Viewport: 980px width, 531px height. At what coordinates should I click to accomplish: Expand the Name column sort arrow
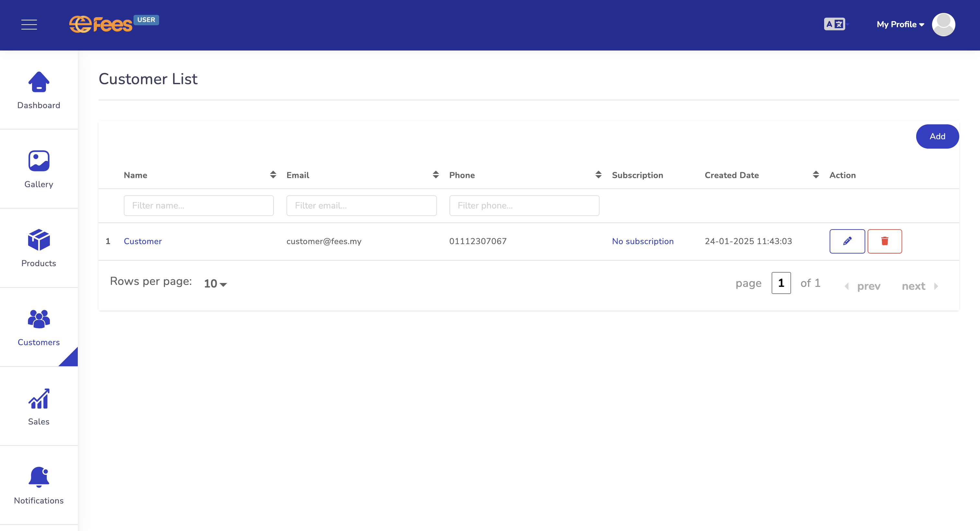point(273,175)
